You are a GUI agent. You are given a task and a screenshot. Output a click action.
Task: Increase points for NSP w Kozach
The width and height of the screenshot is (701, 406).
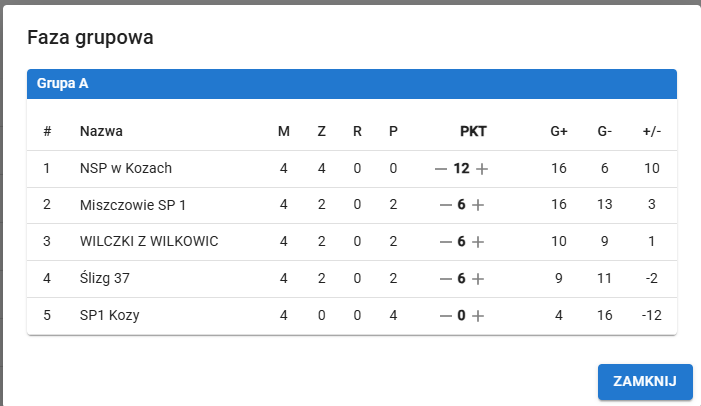click(482, 169)
